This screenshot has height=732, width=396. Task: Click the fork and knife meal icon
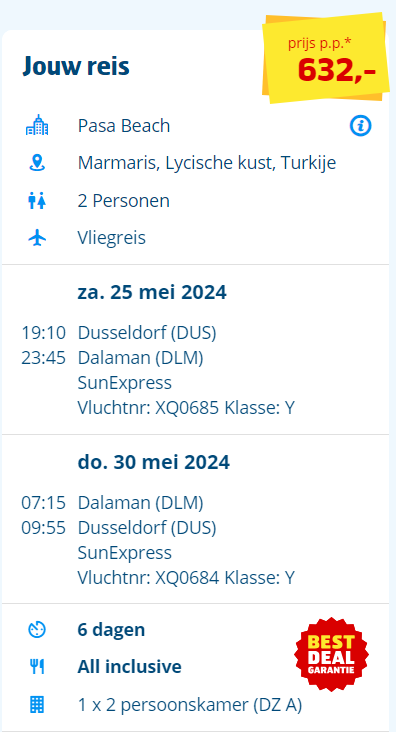pos(37,667)
